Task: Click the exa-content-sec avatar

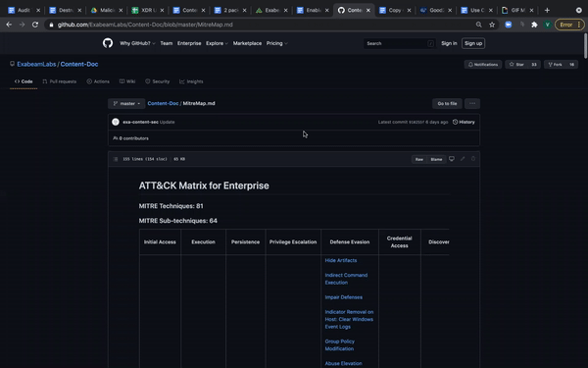Action: [x=116, y=122]
